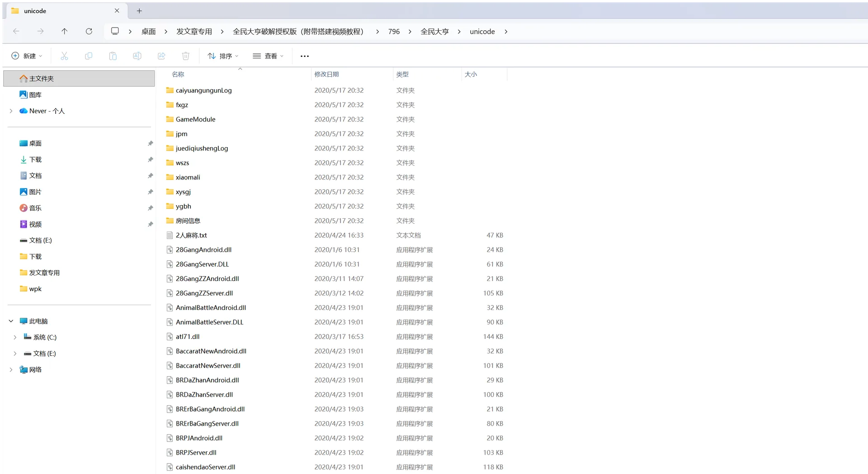Expand the Never - 个人 OneDrive node
The image size is (868, 474).
11,111
